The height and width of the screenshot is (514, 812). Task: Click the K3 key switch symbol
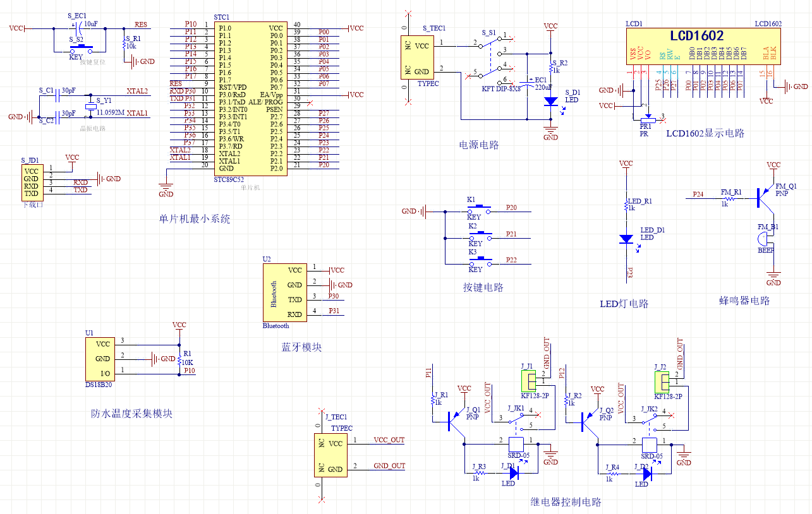click(480, 259)
